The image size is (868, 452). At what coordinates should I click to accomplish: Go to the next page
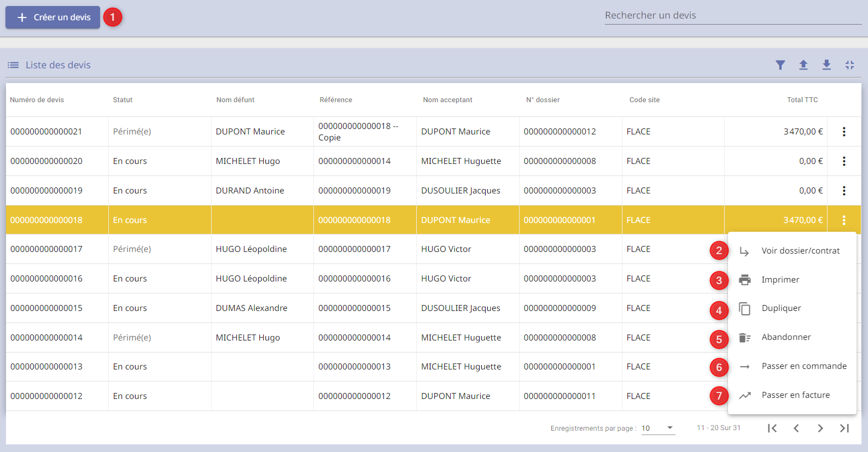tap(820, 428)
